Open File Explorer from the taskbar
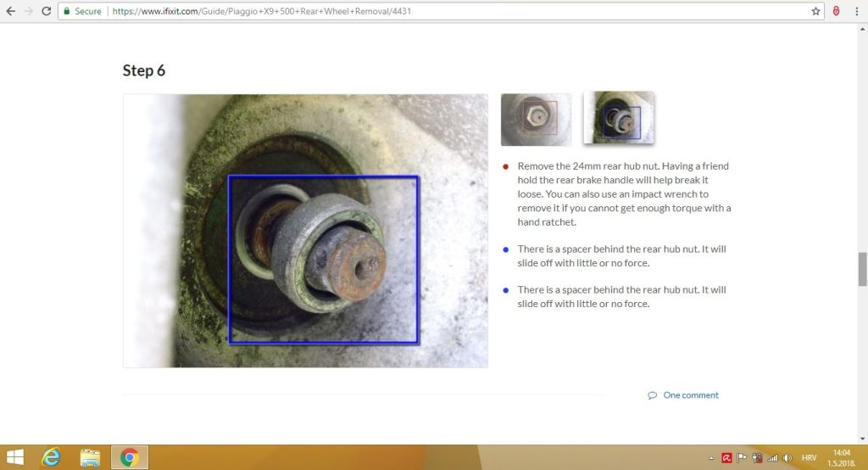This screenshot has width=868, height=470. tap(90, 458)
